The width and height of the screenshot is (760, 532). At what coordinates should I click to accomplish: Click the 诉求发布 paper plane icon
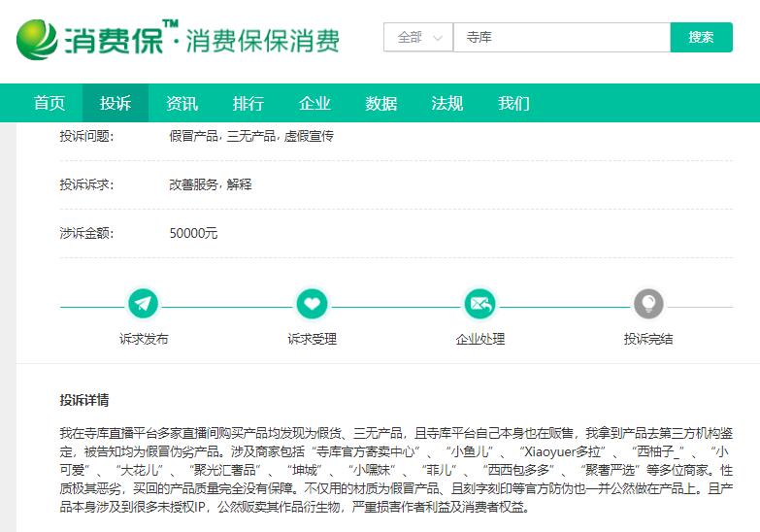[x=143, y=304]
